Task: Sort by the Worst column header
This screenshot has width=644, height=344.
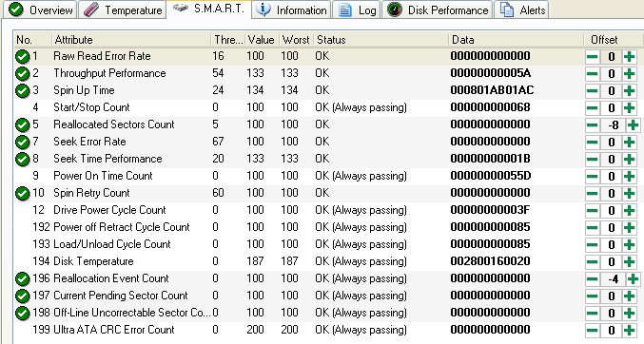Action: [296, 40]
